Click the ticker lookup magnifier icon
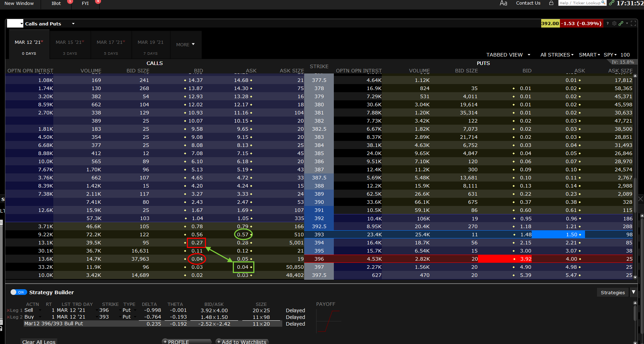The width and height of the screenshot is (644, 344). pos(603,3)
